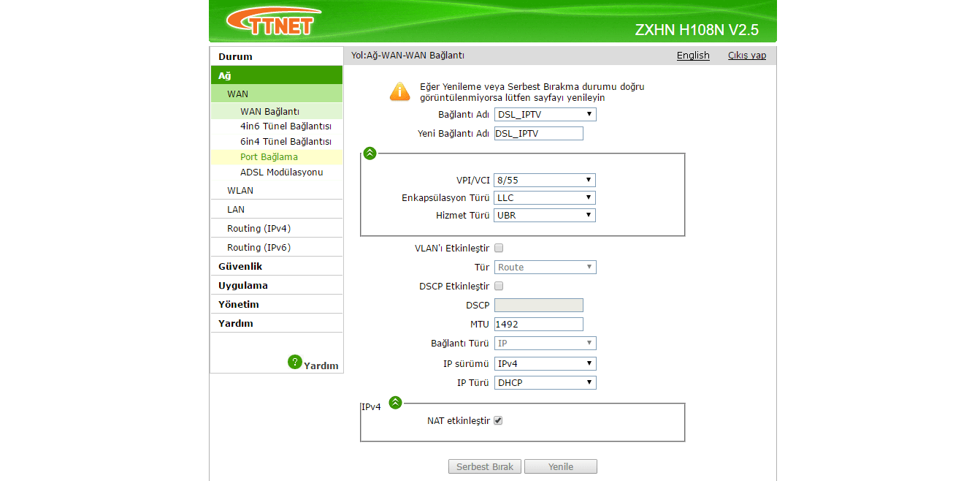Open the IP sürümü dropdown
The image size is (980, 481).
pyautogui.click(x=545, y=364)
